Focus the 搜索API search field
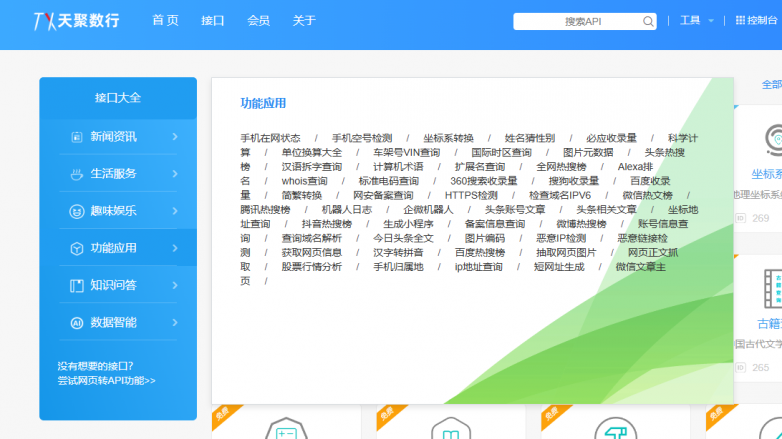 click(x=580, y=21)
